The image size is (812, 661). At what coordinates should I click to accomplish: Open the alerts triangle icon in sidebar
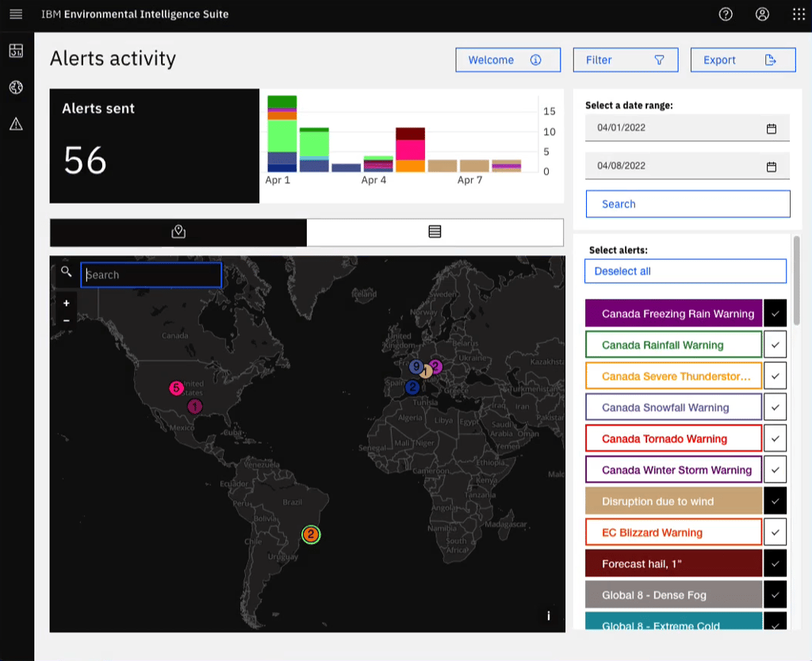click(16, 124)
